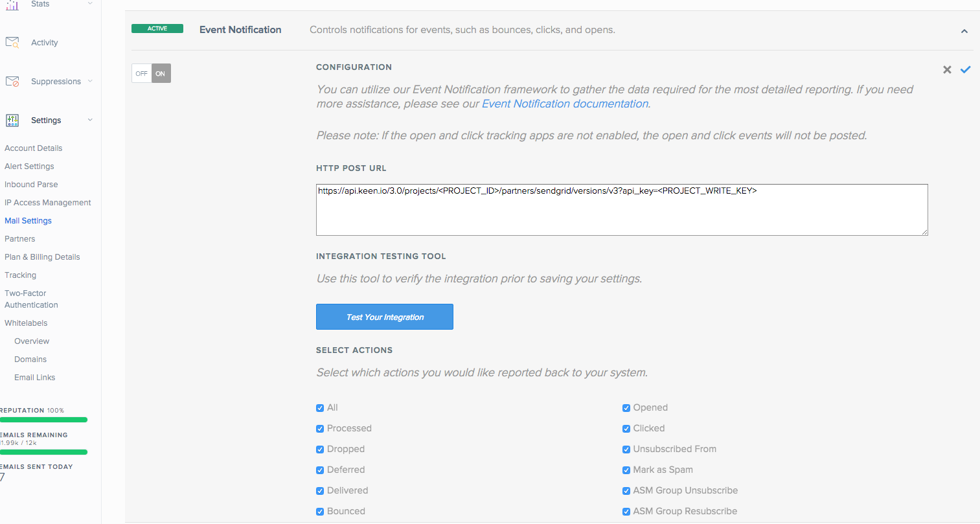
Task: Uncheck the Delivered checkbox
Action: pyautogui.click(x=320, y=491)
